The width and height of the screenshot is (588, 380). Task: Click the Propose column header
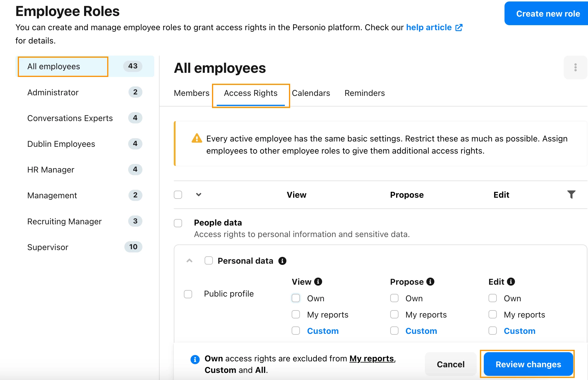pos(407,195)
